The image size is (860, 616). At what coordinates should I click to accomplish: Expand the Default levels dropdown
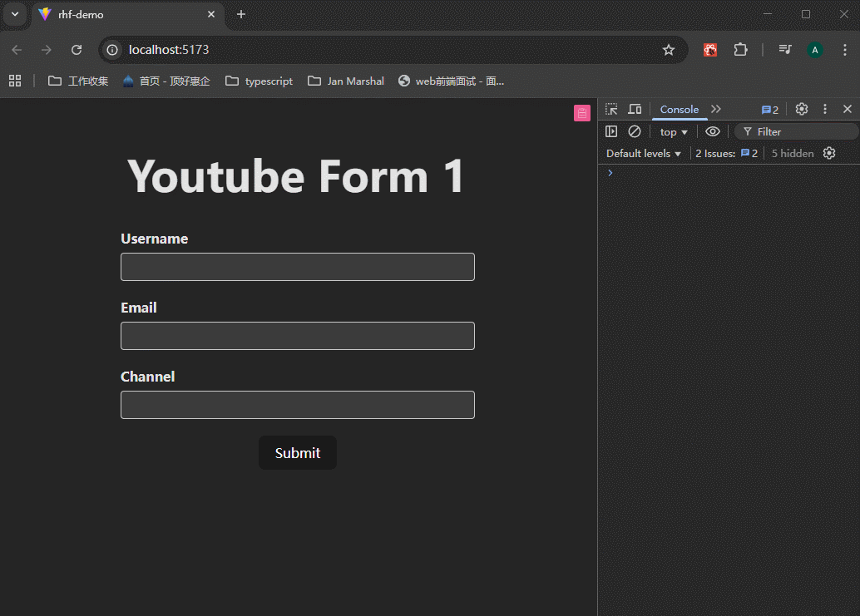(x=644, y=154)
